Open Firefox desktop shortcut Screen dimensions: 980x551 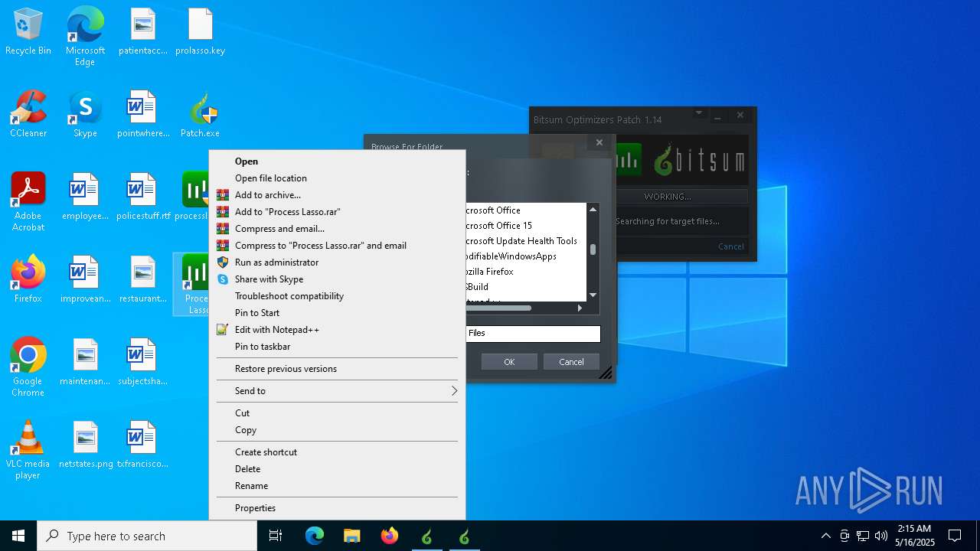(28, 279)
